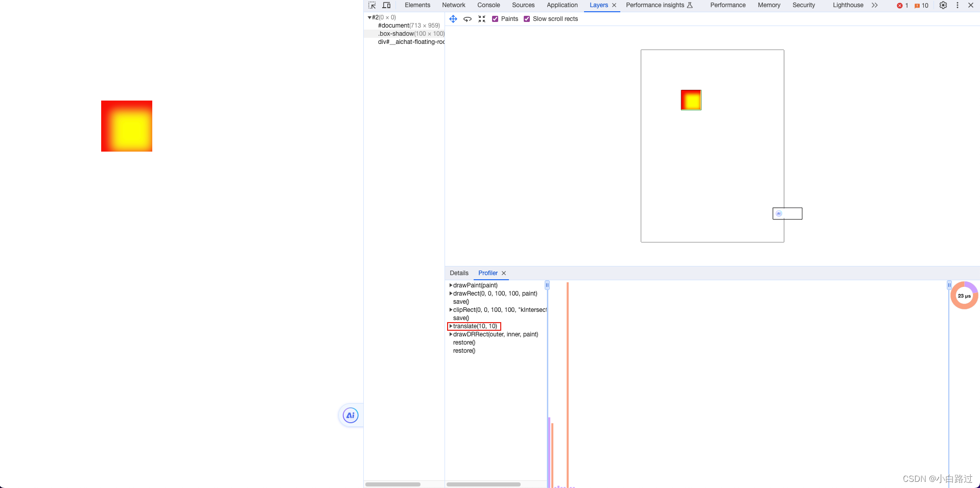
Task: Reset the layers view transform
Action: pyautogui.click(x=482, y=19)
